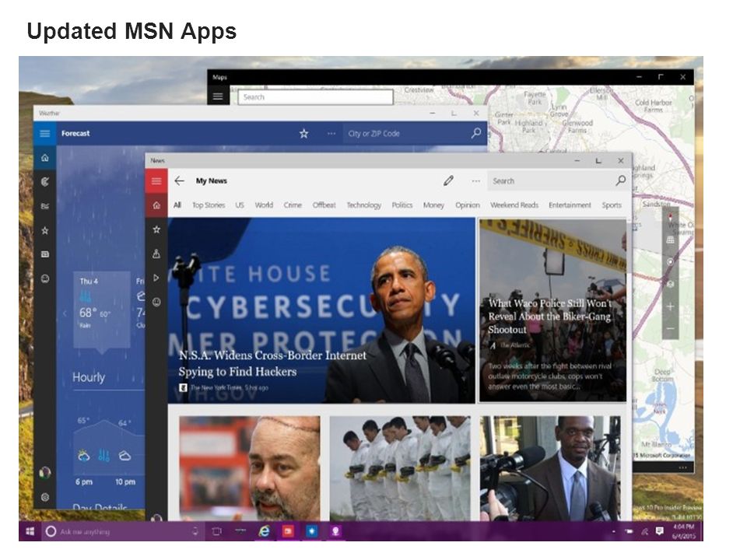
Task: Open Task View on the taskbar
Action: (216, 531)
